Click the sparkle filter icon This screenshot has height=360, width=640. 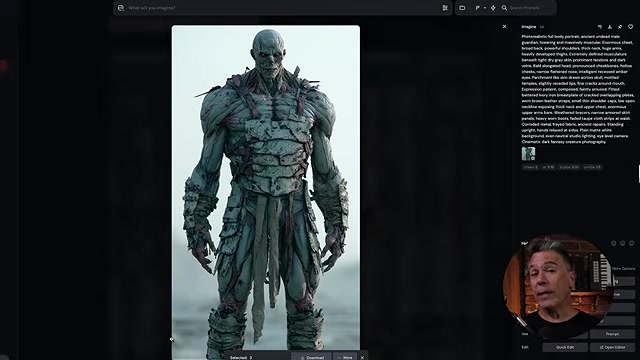tap(493, 8)
